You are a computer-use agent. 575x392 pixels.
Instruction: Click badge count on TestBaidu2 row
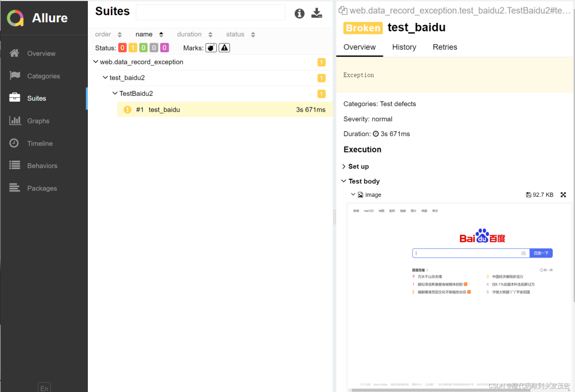321,94
